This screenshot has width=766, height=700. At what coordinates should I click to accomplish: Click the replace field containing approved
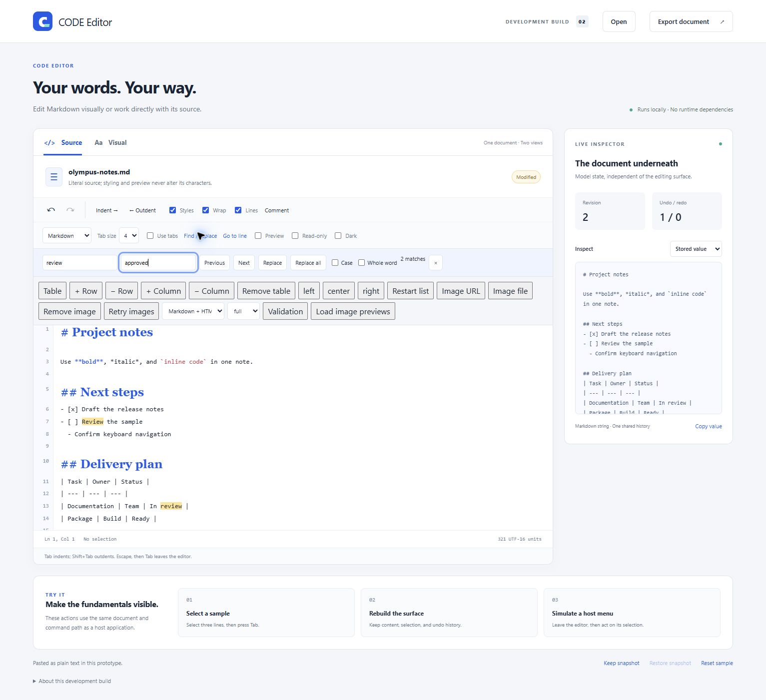[158, 263]
